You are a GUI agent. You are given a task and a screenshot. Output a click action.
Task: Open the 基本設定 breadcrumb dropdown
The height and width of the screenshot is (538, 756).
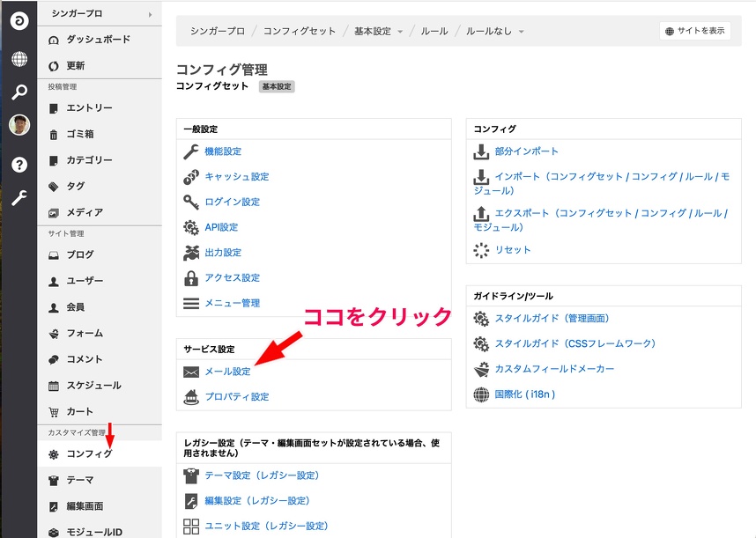[x=379, y=31]
